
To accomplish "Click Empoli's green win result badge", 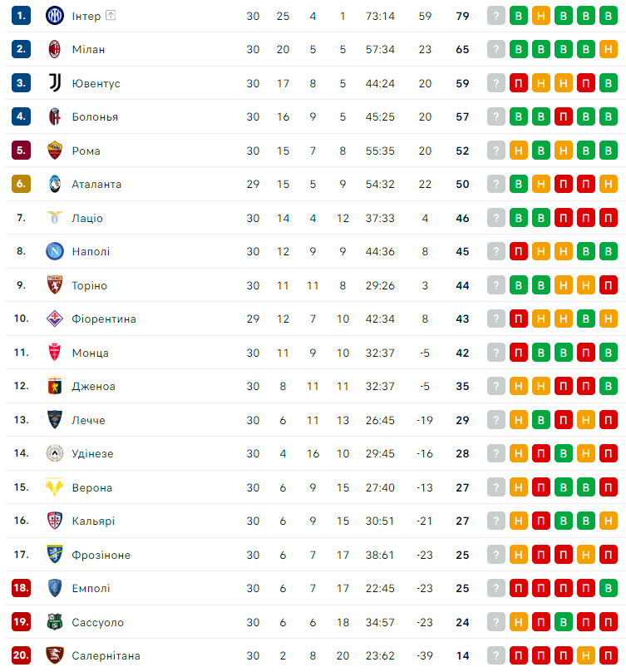I will pyautogui.click(x=609, y=589).
